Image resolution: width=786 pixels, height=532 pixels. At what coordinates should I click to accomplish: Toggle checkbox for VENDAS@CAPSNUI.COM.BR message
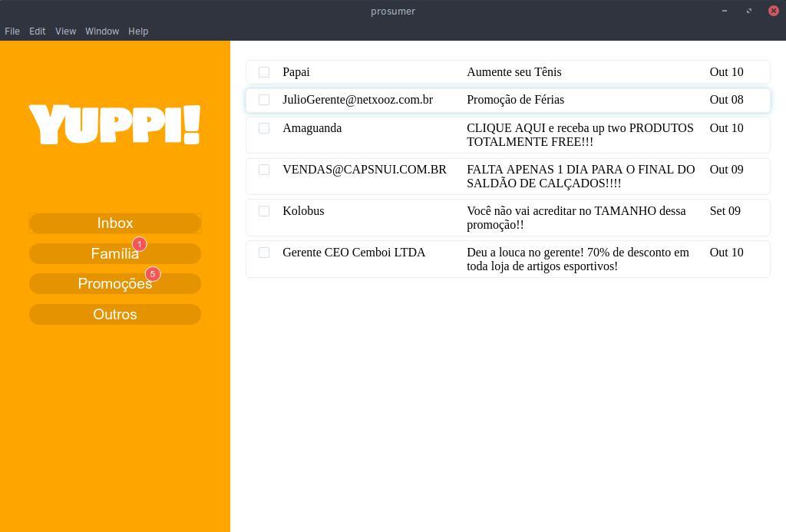pos(264,170)
